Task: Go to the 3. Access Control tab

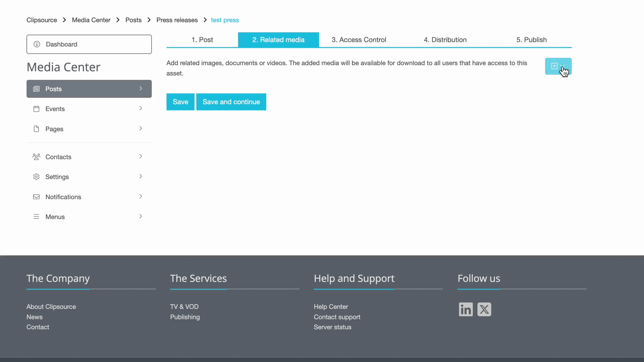Action: coord(359,40)
